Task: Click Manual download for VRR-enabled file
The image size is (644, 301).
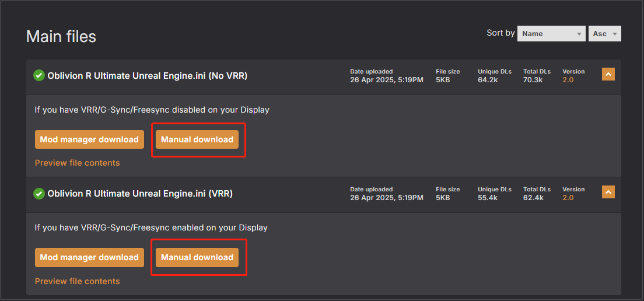Action: click(x=197, y=257)
